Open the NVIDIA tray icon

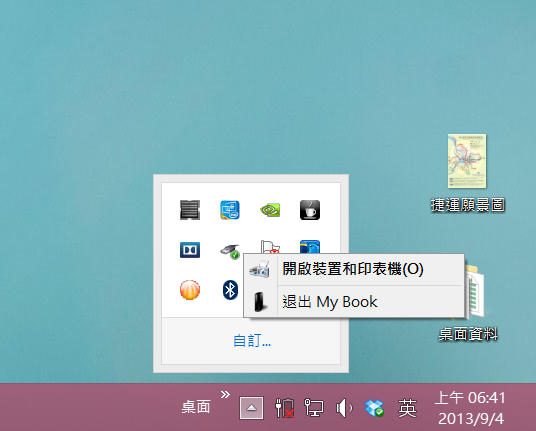coord(270,210)
